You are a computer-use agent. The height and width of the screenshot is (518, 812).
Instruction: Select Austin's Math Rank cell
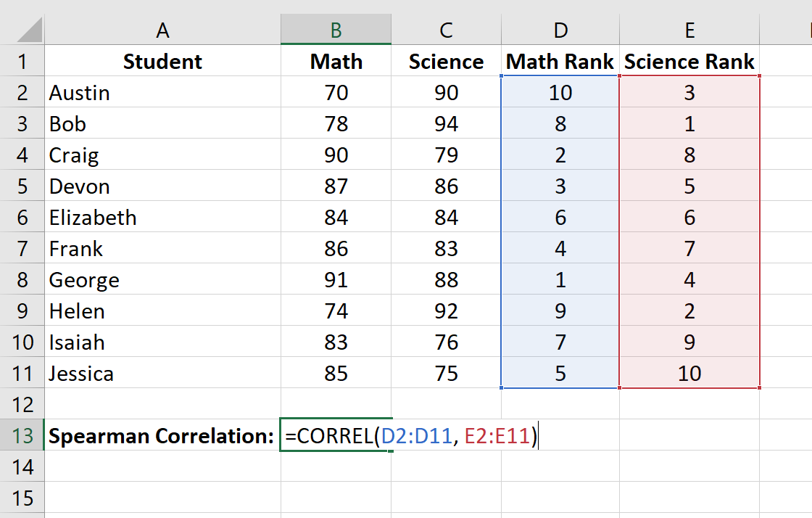(x=560, y=92)
